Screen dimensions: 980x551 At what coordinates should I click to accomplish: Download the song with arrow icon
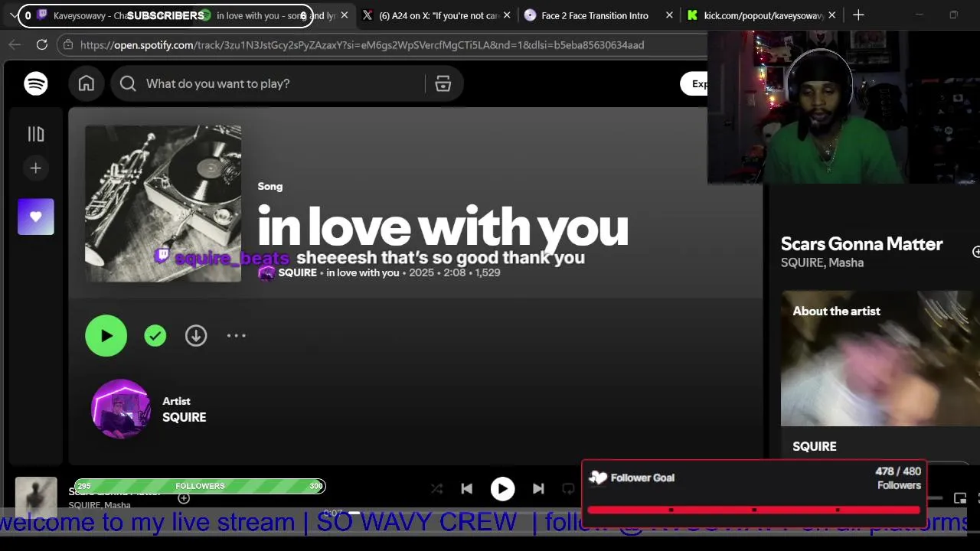coord(196,335)
